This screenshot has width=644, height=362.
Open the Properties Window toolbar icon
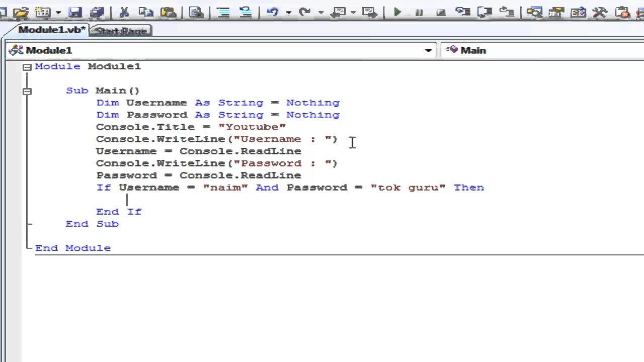(556, 13)
